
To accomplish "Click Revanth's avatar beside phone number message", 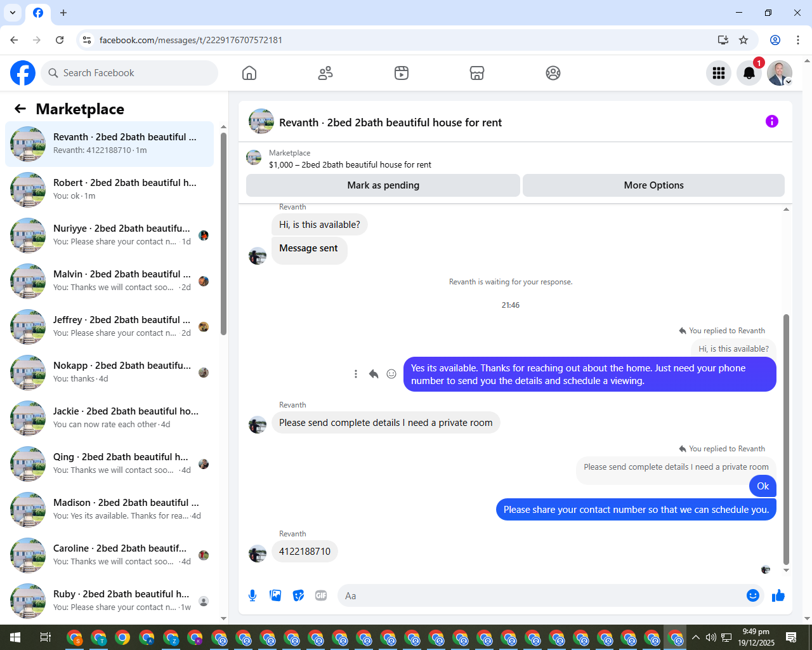I will pos(258,553).
